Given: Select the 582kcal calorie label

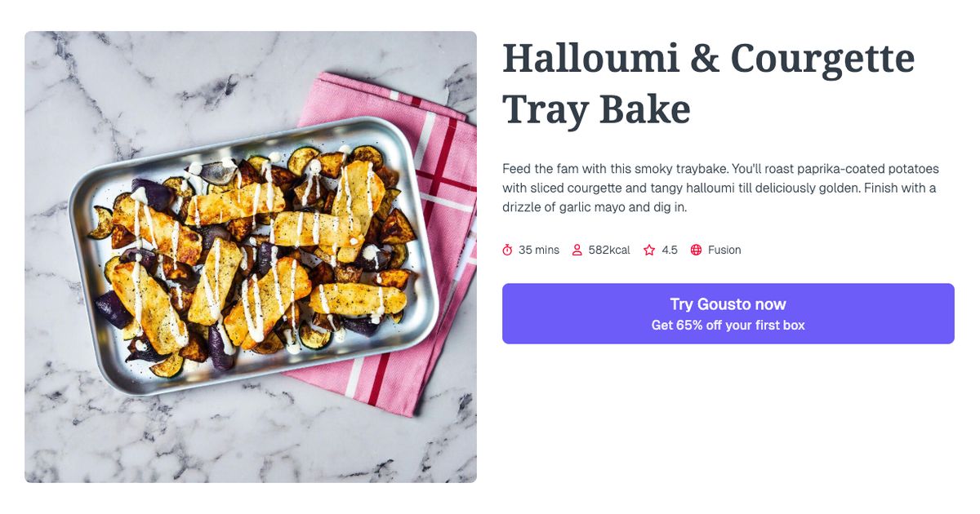Looking at the screenshot, I should pos(608,250).
